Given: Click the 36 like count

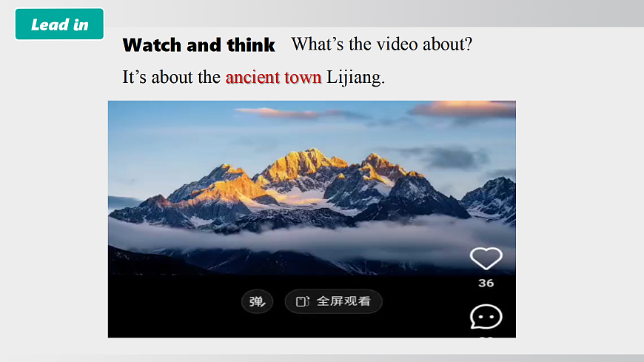Looking at the screenshot, I should tap(486, 283).
